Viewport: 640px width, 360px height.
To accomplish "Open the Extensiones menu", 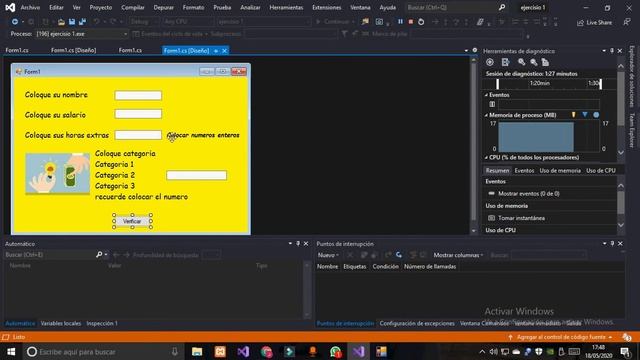I will [327, 7].
